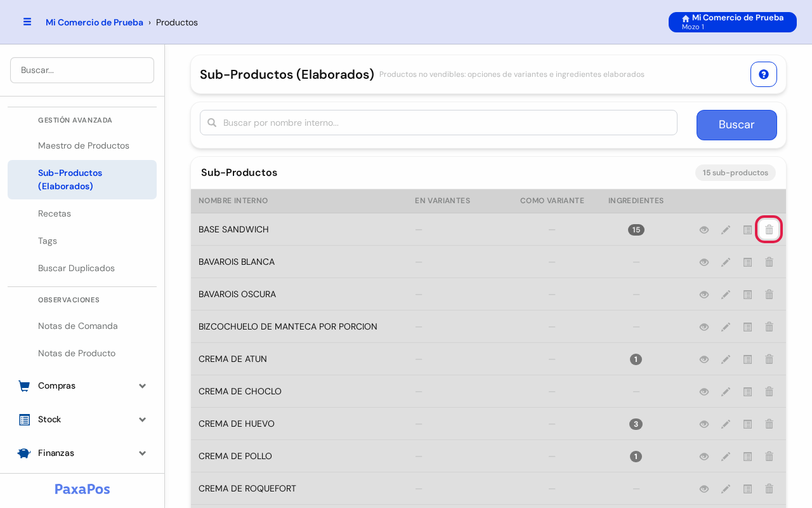Open recipe list icon for CREMA DE CHOCLO

point(747,392)
